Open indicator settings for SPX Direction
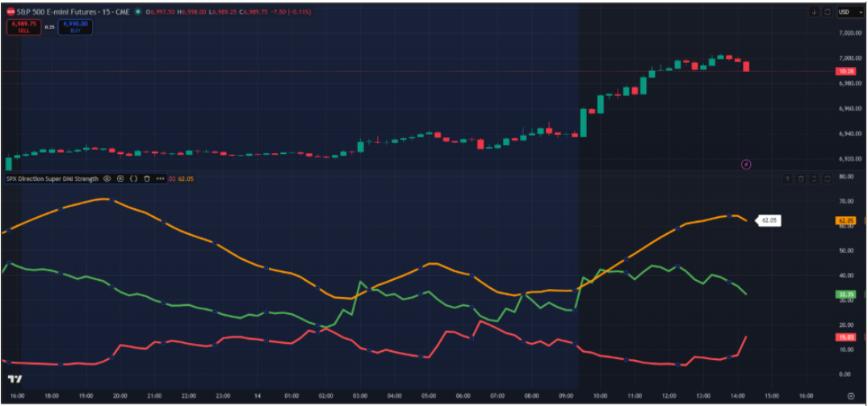This screenshot has height=406, width=868. (120, 179)
